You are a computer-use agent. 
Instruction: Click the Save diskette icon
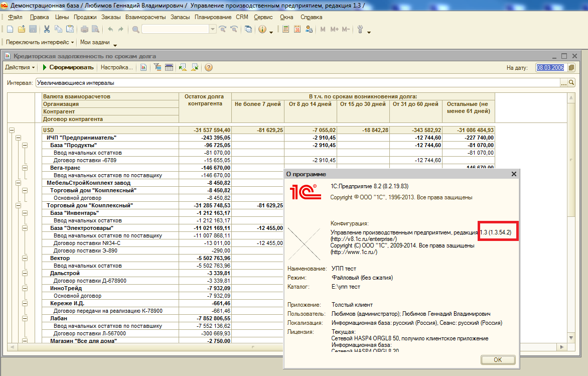pos(33,29)
